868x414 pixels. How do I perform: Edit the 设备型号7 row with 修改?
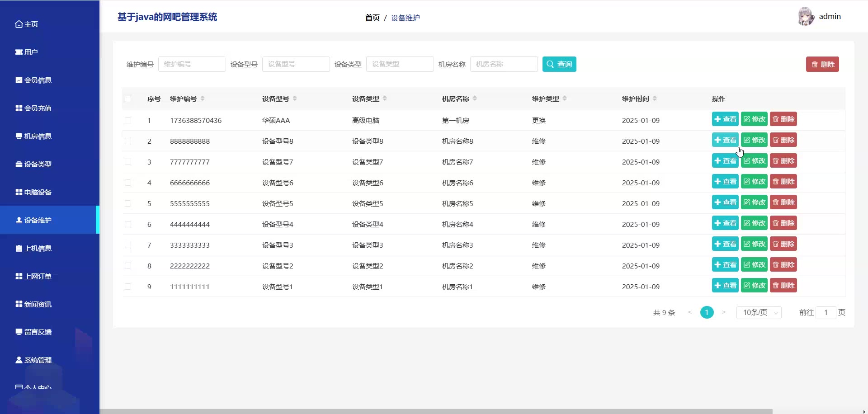click(x=754, y=161)
